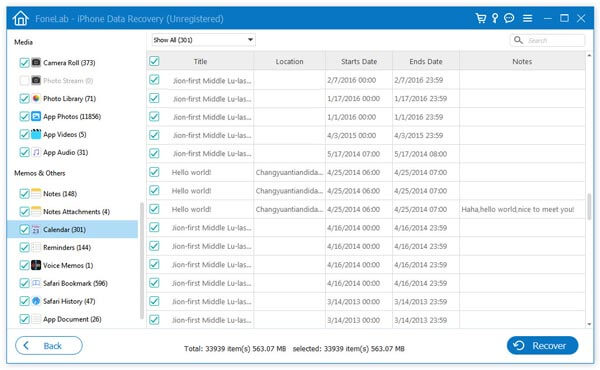This screenshot has height=370, width=600.
Task: Click the Camera Roll camera icon
Action: click(36, 62)
